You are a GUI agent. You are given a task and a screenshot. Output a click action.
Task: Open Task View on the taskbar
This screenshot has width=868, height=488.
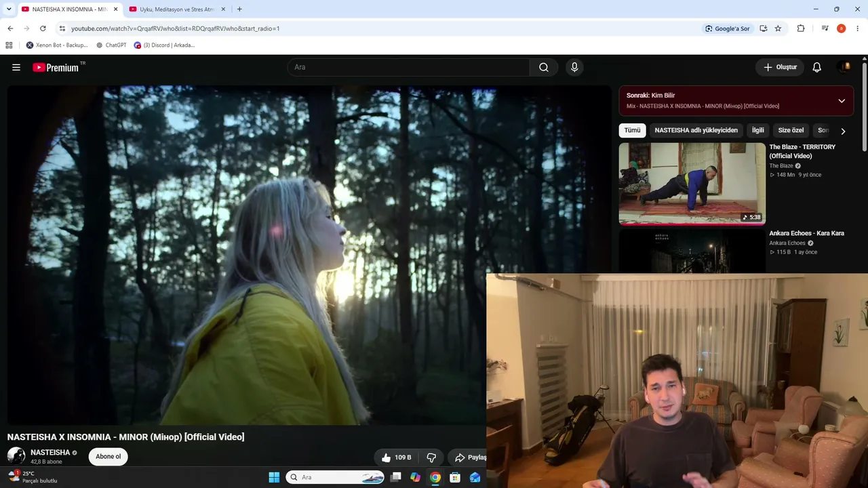[396, 477]
